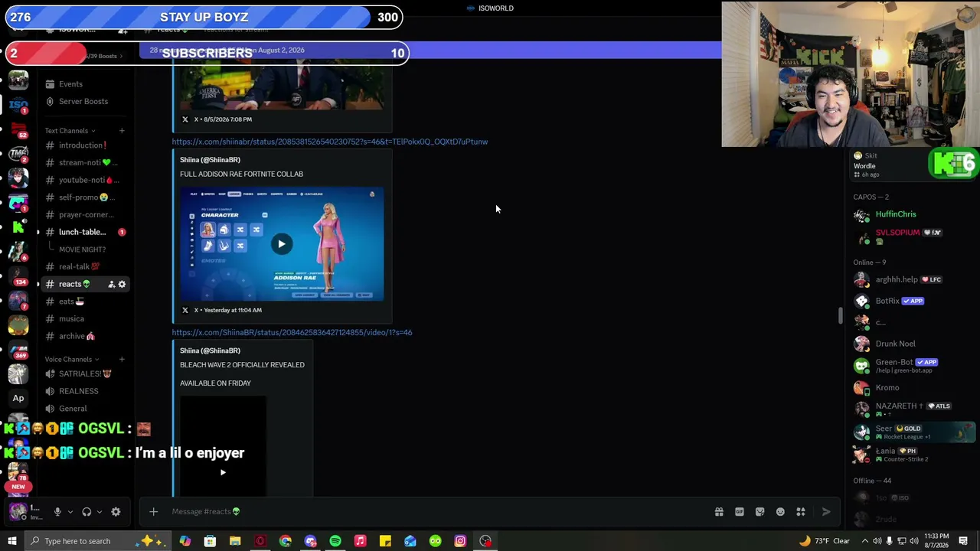Click the chat scrollbar thumb
Viewport: 980px width, 551px height.
(841, 315)
